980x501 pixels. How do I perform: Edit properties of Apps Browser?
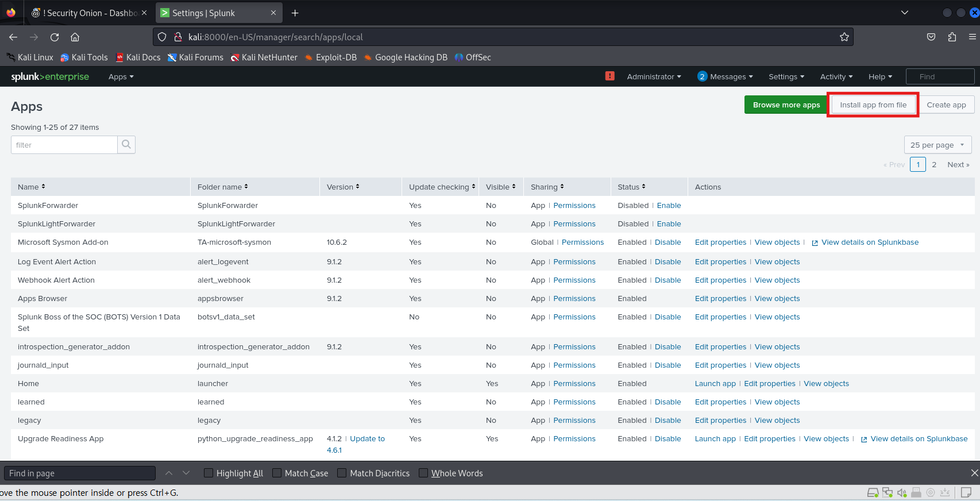pos(720,298)
